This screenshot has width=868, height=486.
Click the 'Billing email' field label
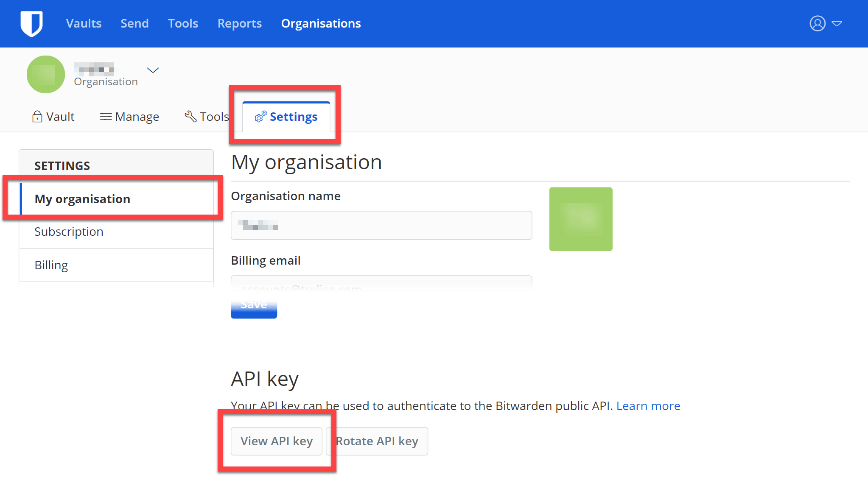[x=266, y=260]
